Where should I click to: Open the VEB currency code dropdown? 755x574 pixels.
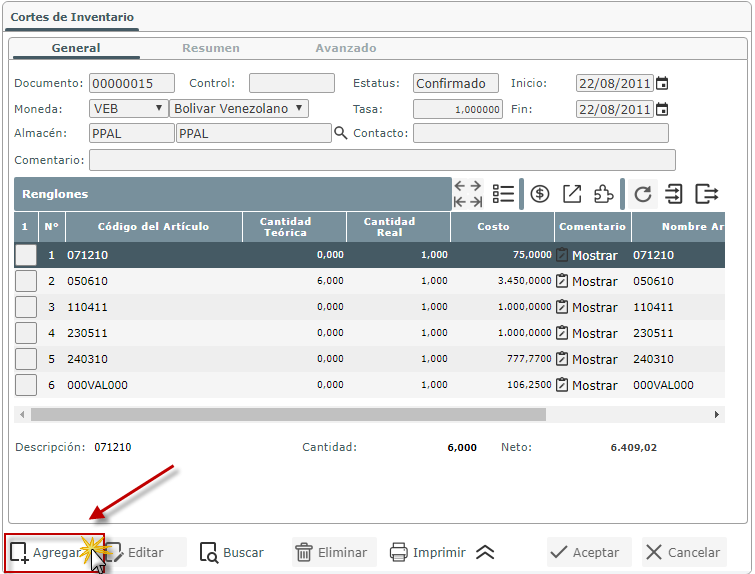[x=128, y=108]
